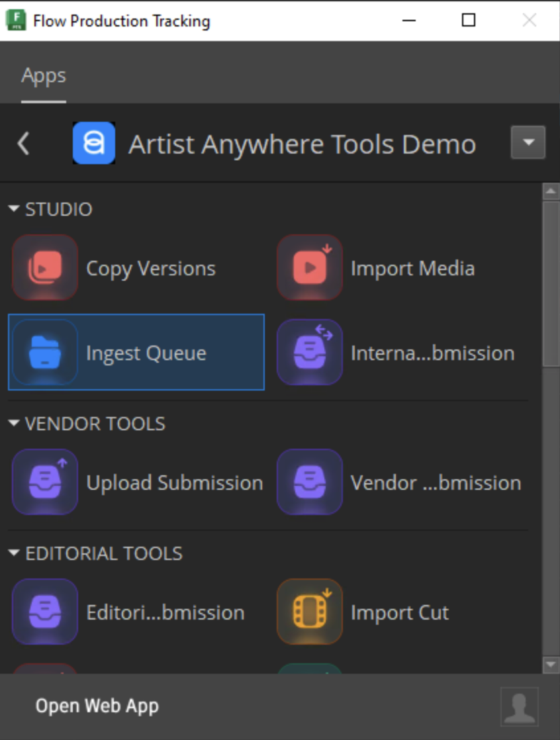Select the Ingest Queue label
The height and width of the screenshot is (740, 560).
click(x=146, y=353)
